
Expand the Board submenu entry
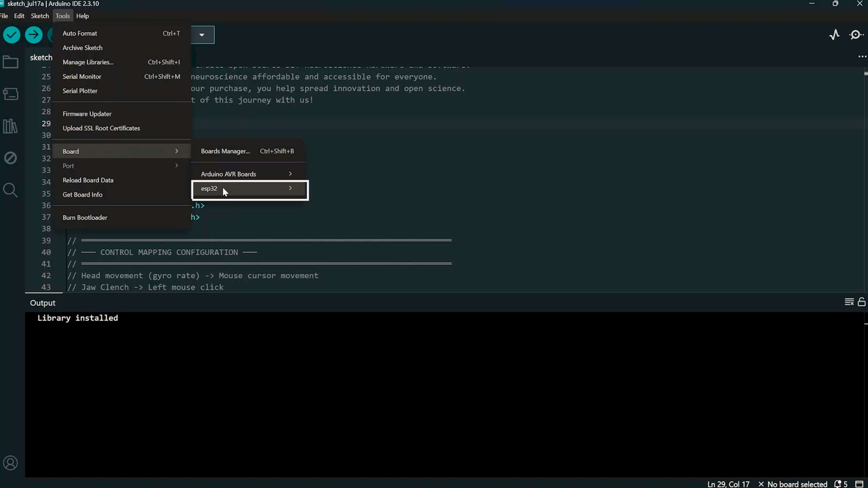click(x=122, y=151)
